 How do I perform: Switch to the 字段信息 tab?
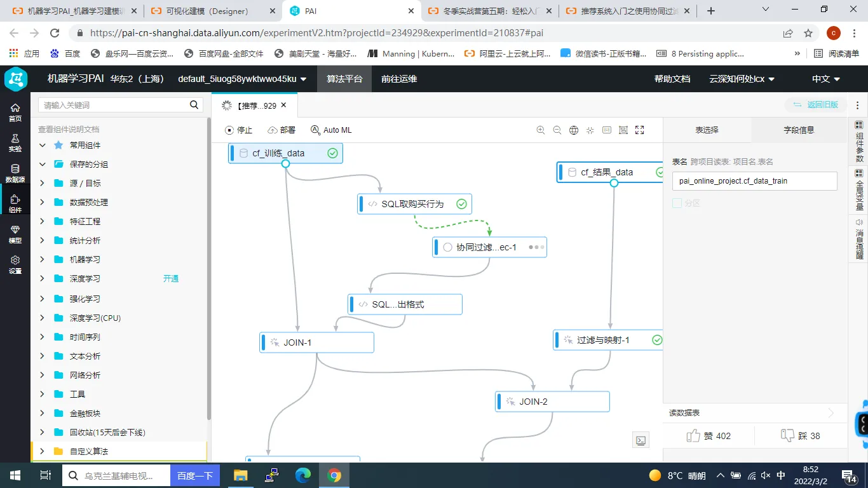799,130
